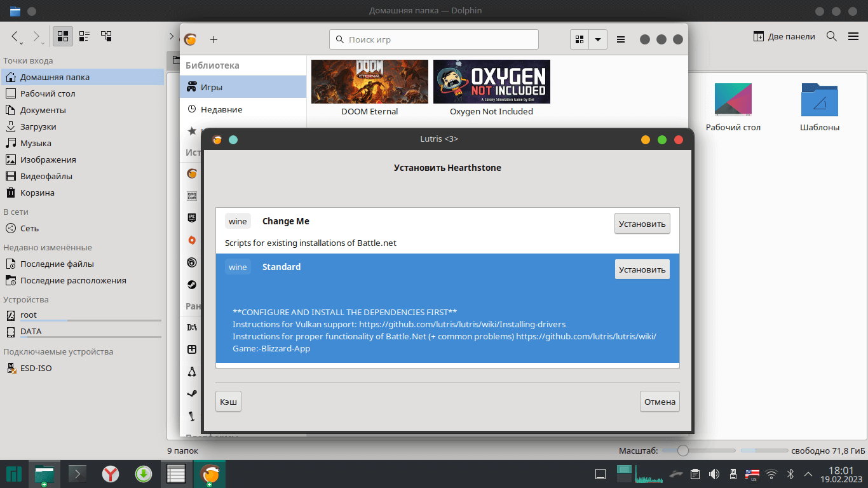Expand hidden system tray icons arrow
Screen dimensions: 868x488
(x=808, y=474)
